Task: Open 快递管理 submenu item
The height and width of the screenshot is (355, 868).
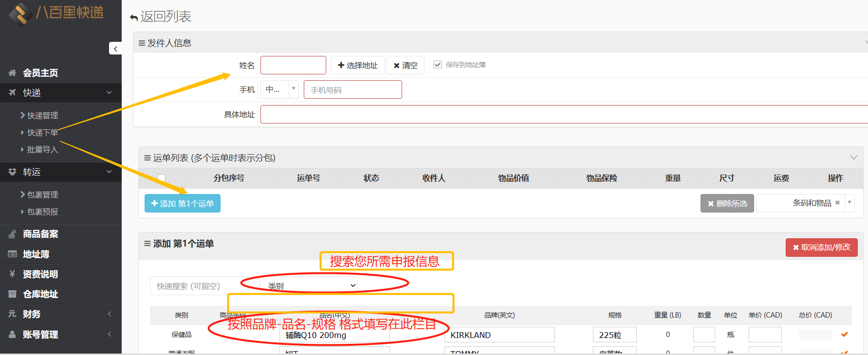Action: 42,115
